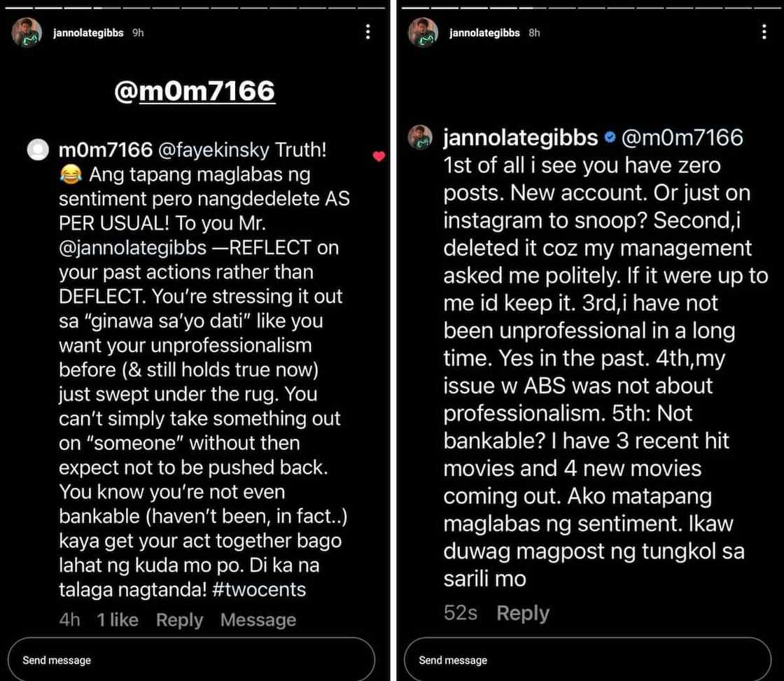Open the three-dot menu on the left story
The width and height of the screenshot is (784, 681).
(x=368, y=33)
